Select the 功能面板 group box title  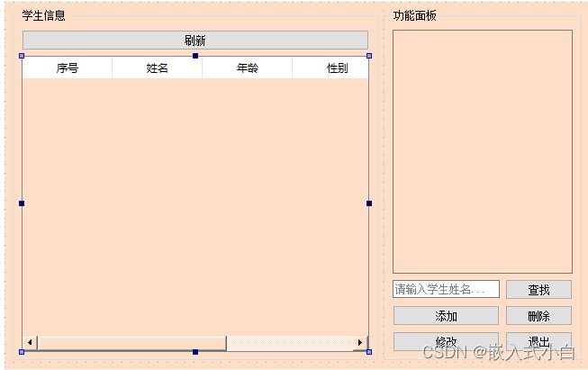pos(415,15)
